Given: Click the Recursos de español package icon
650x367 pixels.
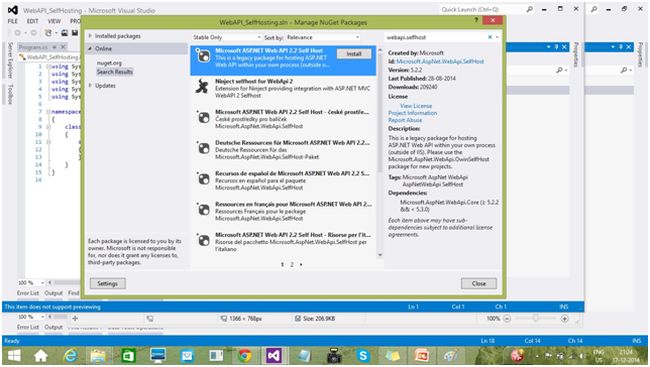Looking at the screenshot, I should [x=203, y=179].
